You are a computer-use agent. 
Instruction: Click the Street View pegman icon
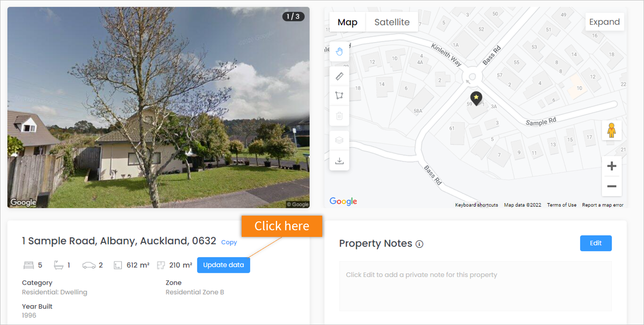pyautogui.click(x=612, y=130)
